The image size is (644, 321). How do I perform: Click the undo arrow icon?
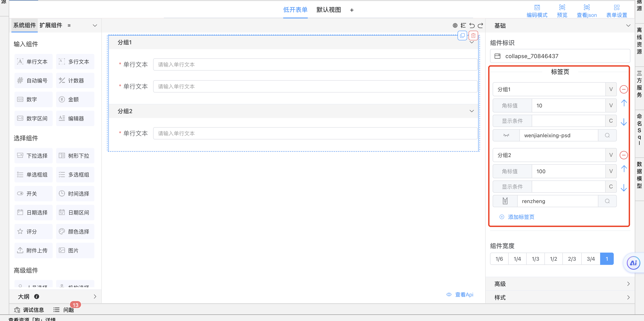tap(472, 25)
